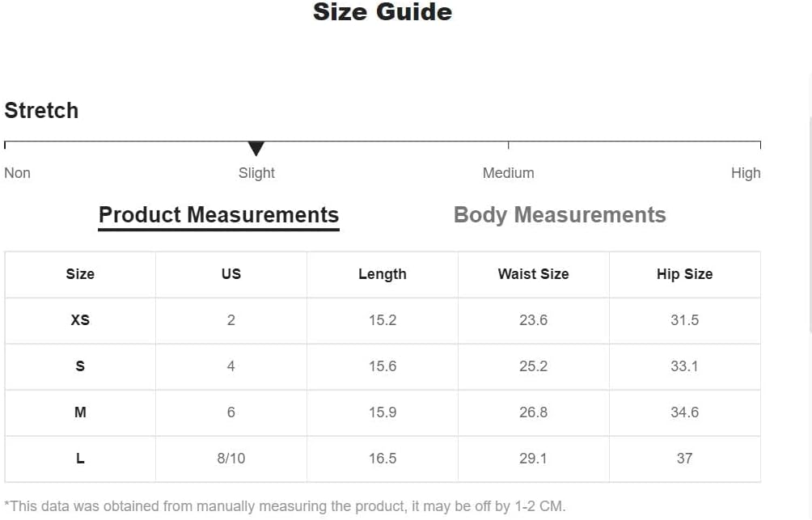The image size is (812, 520).
Task: Click the 29.1 waist size value
Action: click(x=534, y=459)
